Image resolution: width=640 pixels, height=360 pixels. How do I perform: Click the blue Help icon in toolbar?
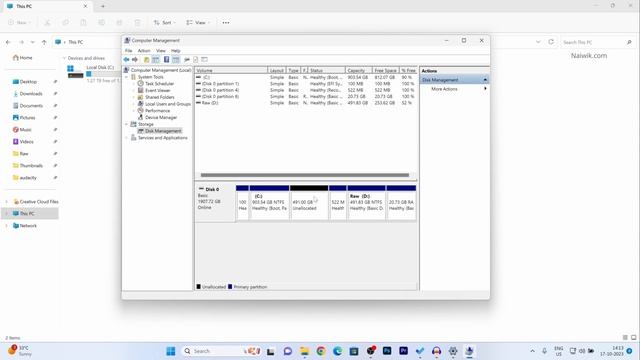[x=167, y=60]
